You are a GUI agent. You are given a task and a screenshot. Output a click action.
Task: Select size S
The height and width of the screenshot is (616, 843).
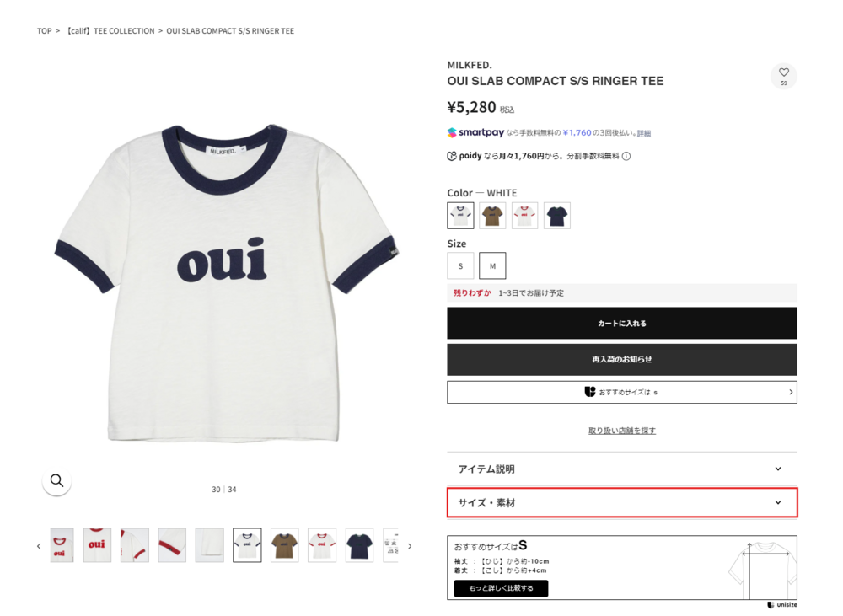coord(460,266)
